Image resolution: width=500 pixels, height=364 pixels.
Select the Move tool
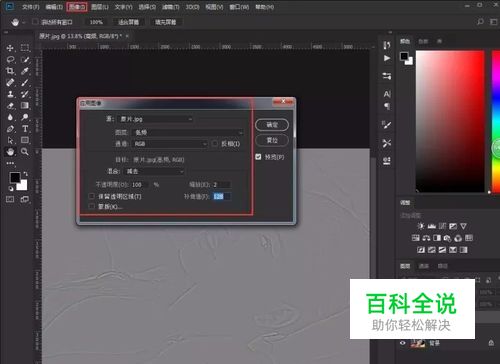10,48
